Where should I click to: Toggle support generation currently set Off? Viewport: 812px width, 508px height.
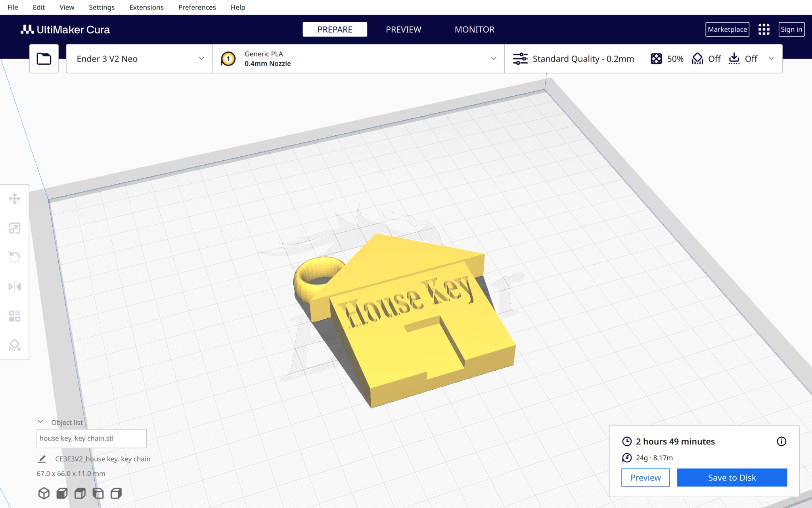(698, 58)
